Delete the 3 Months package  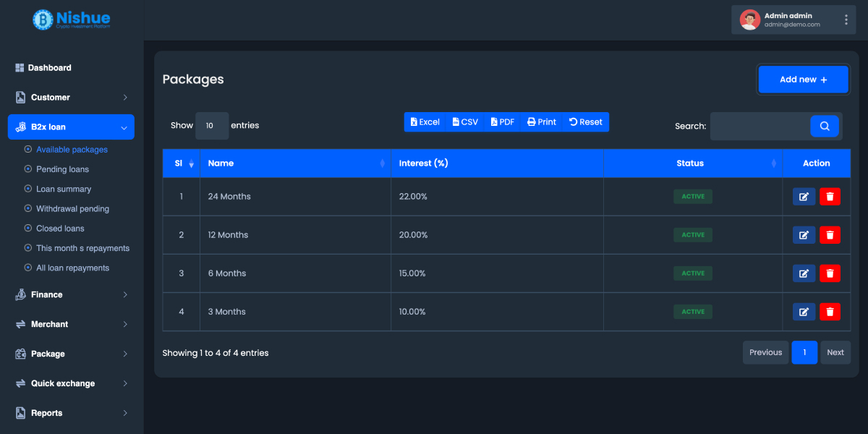click(830, 311)
